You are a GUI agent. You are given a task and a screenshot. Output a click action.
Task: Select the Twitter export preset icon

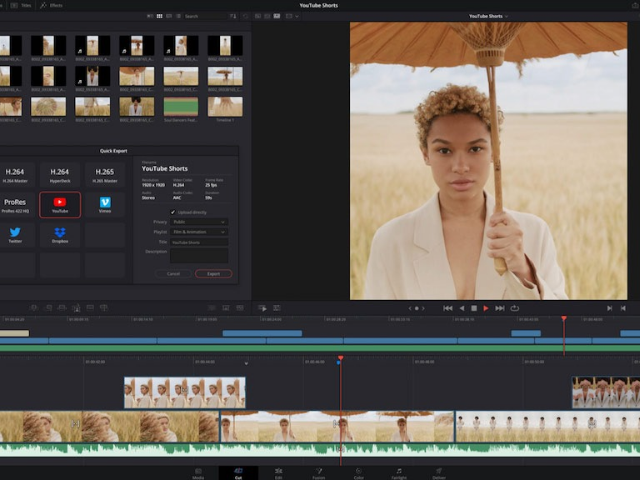tap(15, 235)
